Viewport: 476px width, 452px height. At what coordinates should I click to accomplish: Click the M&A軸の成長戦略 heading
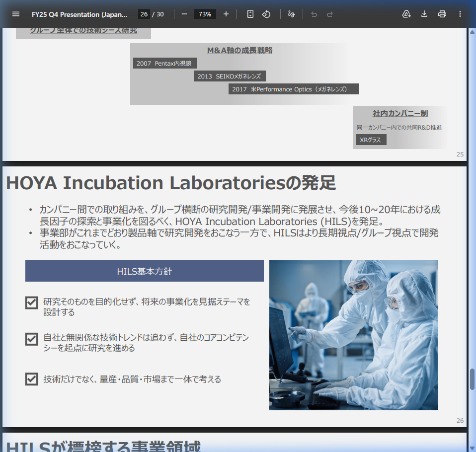pyautogui.click(x=239, y=50)
